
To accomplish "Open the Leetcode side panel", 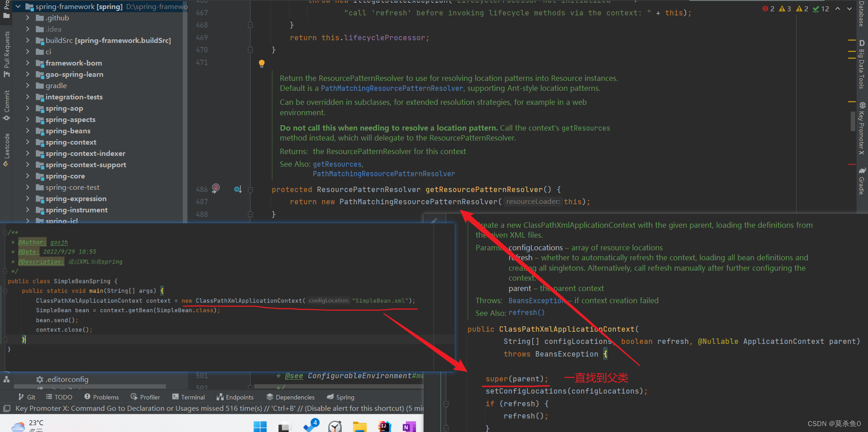I will (x=6, y=150).
